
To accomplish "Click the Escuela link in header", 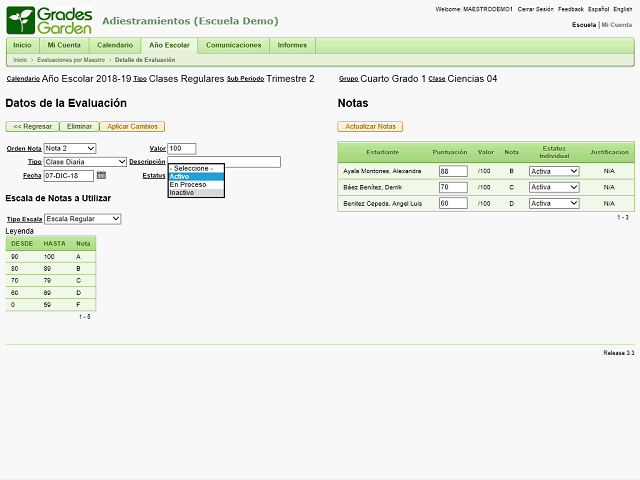I will pos(584,25).
